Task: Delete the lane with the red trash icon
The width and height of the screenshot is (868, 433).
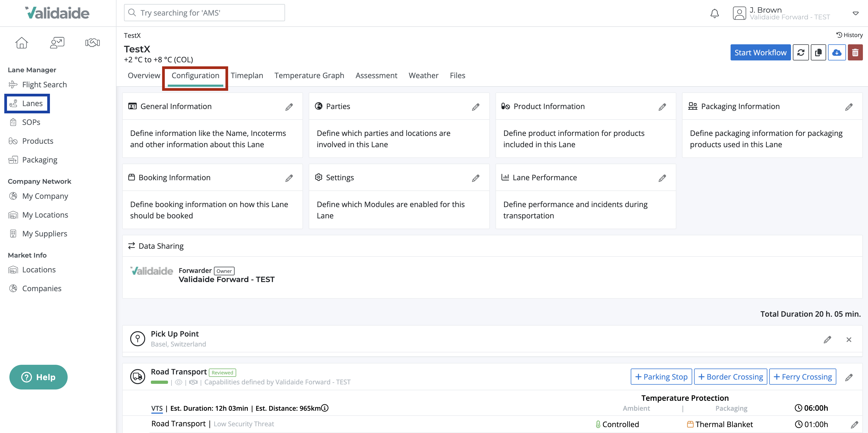Action: point(855,52)
